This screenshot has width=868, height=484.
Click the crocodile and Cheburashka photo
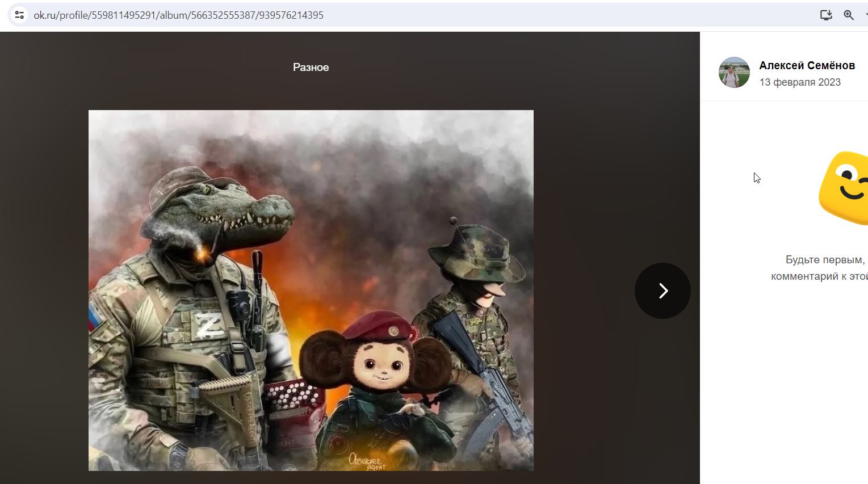(311, 291)
